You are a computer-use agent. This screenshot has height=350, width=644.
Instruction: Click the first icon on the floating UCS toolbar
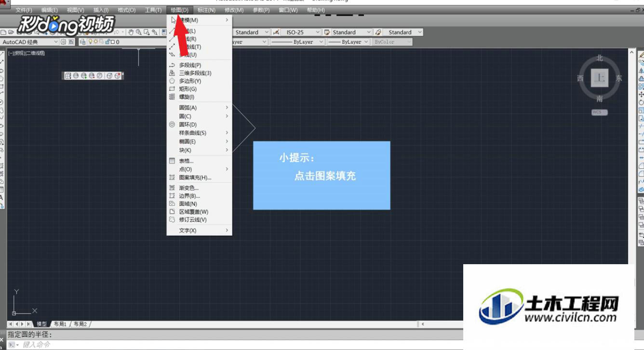pyautogui.click(x=68, y=76)
